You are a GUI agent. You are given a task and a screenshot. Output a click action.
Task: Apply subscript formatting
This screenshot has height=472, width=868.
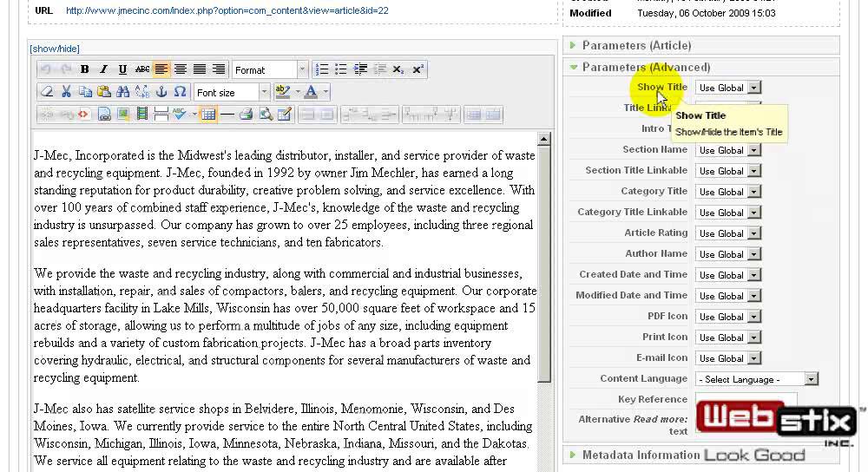point(398,69)
